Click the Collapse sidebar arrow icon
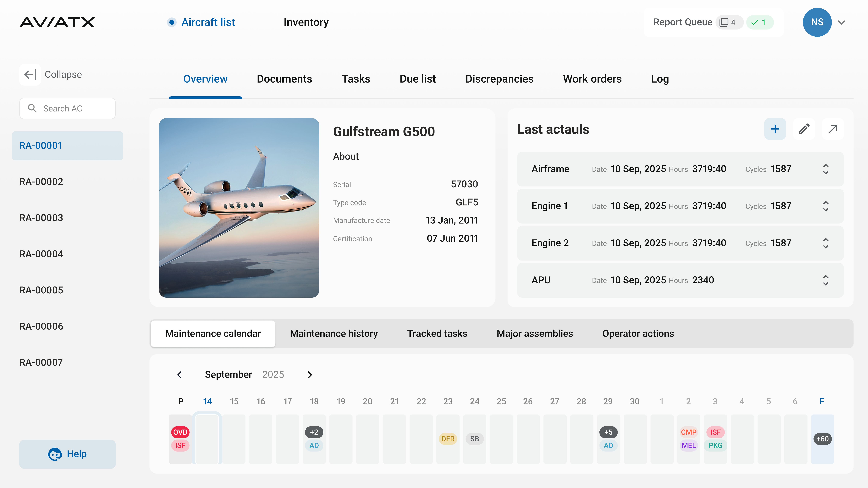 (x=30, y=74)
